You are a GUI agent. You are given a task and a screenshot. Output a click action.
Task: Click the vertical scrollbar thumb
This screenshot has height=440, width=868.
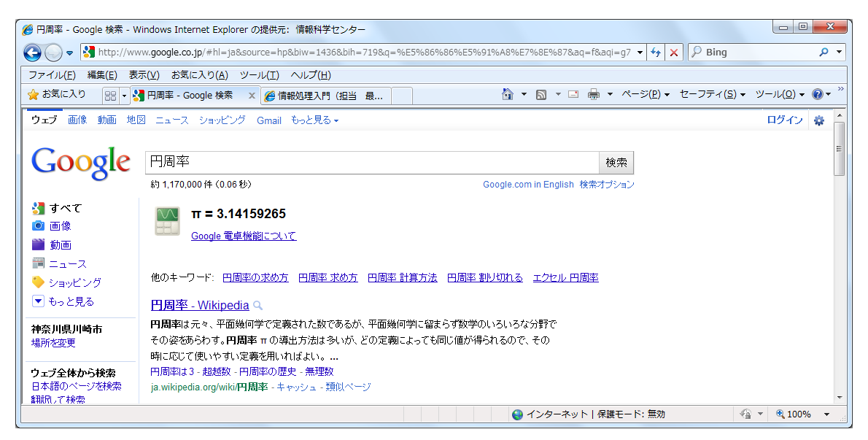840,149
